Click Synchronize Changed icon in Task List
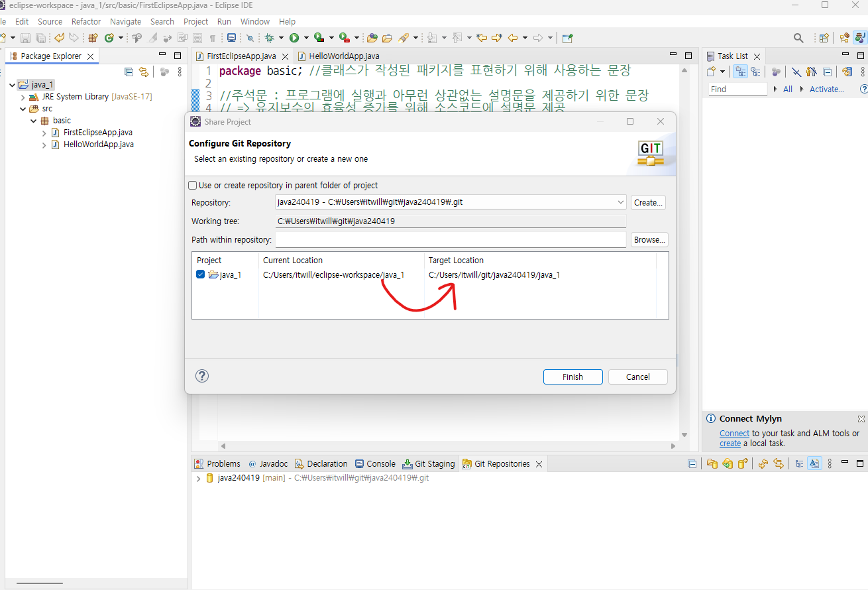Screen dimensions: 868x590 (847, 72)
